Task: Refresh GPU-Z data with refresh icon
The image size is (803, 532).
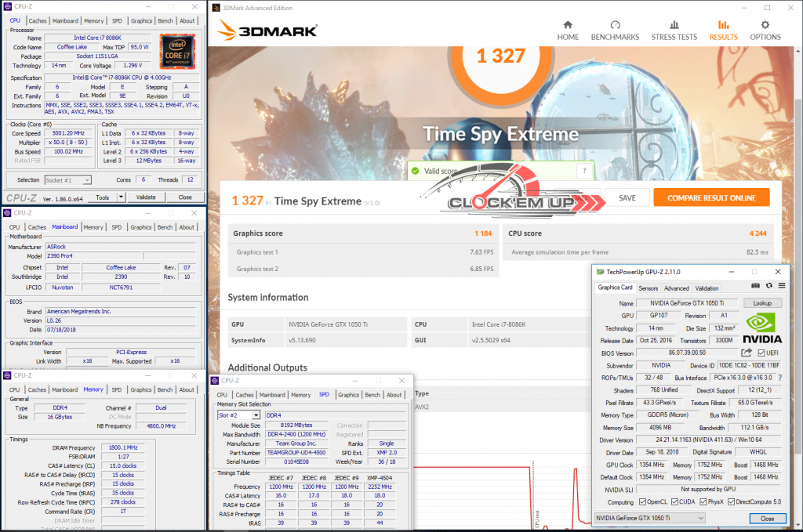Action: click(768, 285)
